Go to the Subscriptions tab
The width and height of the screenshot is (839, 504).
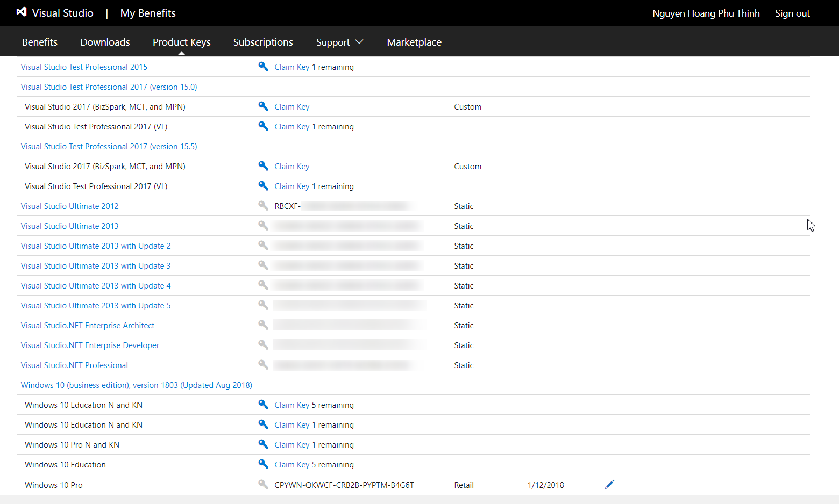[263, 42]
